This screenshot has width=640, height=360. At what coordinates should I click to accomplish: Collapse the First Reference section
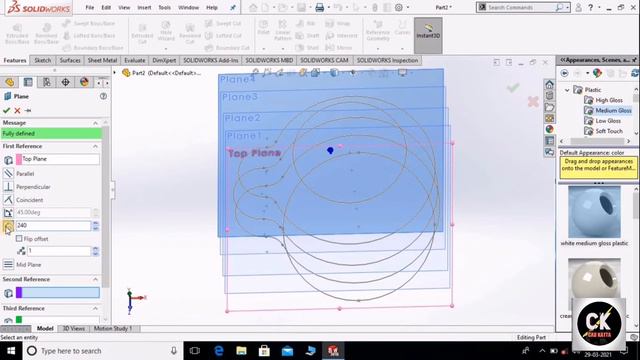pos(95,146)
